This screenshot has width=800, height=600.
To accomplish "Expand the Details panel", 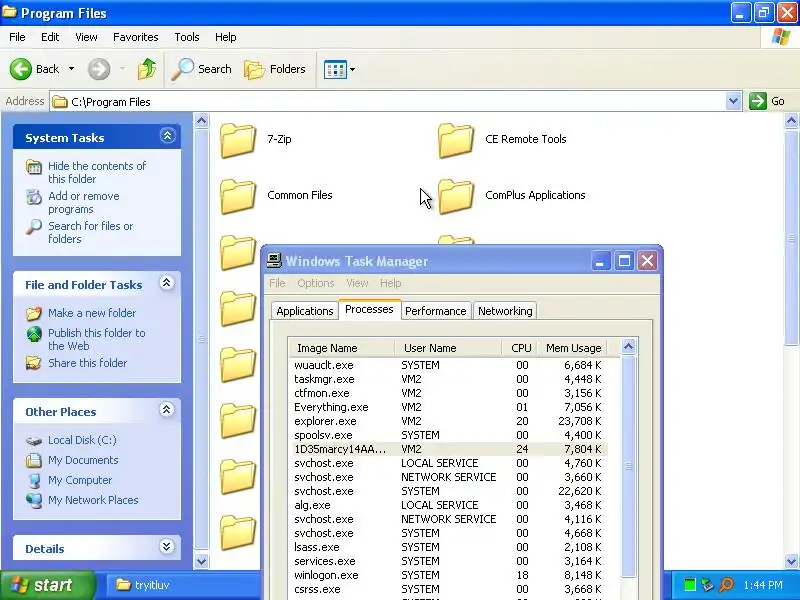I will [166, 546].
